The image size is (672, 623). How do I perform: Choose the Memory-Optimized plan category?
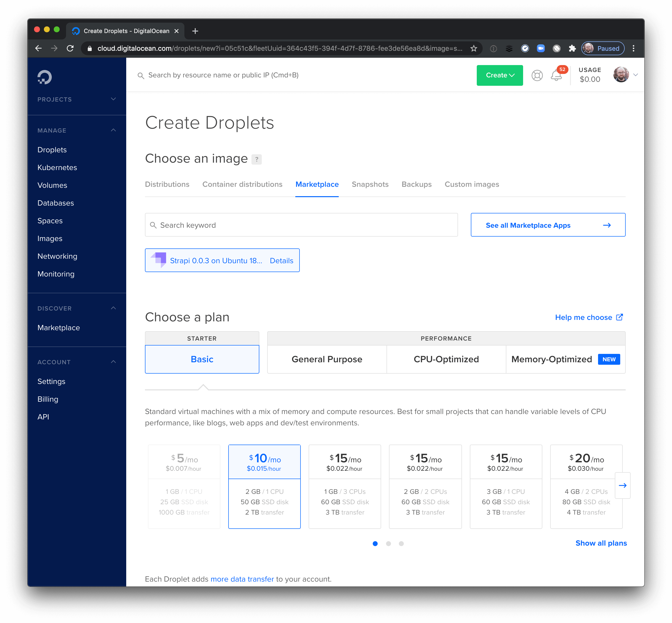click(x=551, y=359)
